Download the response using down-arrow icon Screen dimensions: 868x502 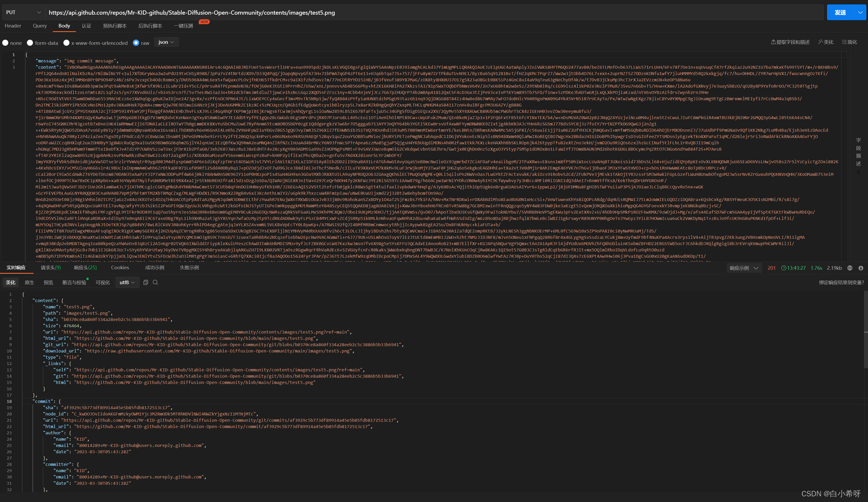861,268
